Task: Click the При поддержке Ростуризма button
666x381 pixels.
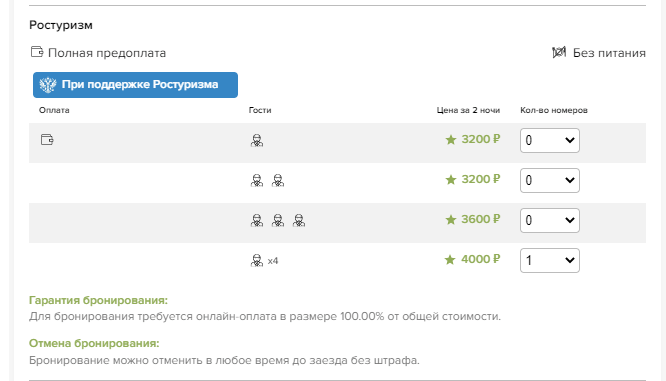Action: [x=135, y=85]
